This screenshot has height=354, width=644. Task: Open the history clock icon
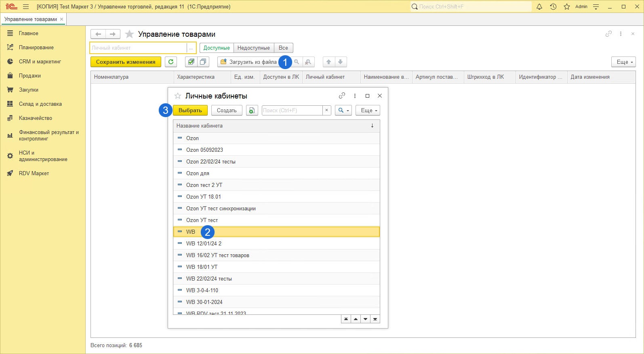(x=553, y=6)
